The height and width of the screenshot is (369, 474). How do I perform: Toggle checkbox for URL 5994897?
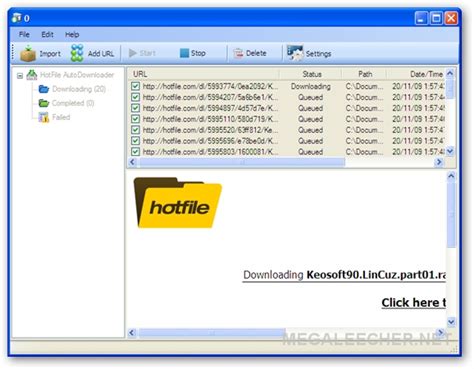click(135, 108)
